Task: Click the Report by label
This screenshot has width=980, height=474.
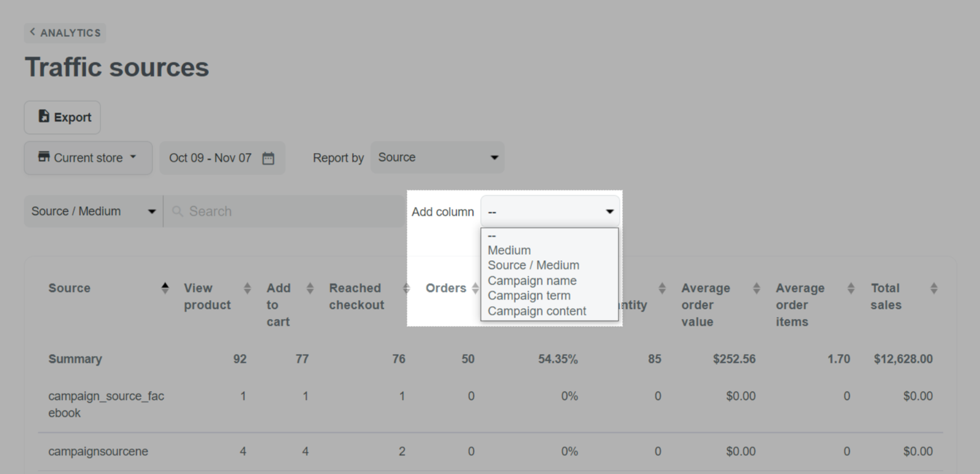Action: [x=338, y=158]
